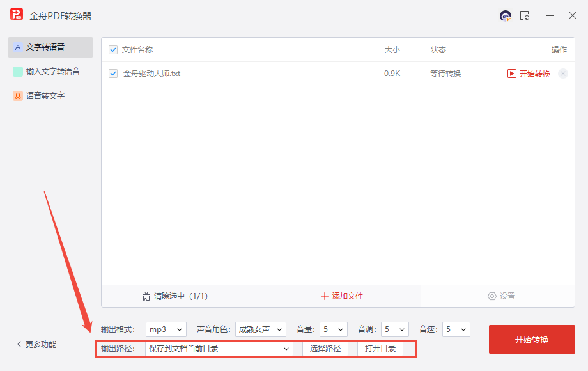588x371 pixels.
Task: Open the 语音转文字 tab
Action: tap(50, 96)
